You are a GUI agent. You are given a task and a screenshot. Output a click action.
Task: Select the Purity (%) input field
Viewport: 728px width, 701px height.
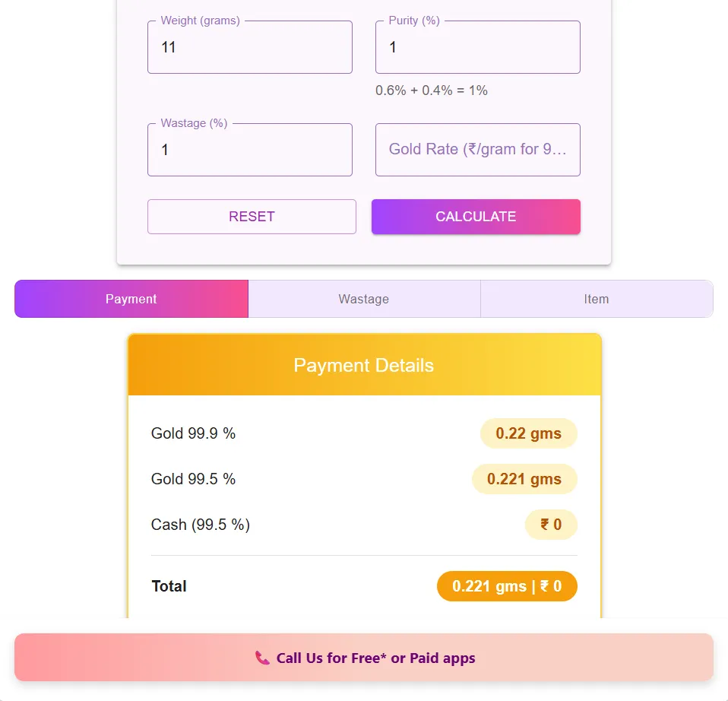[x=477, y=47]
